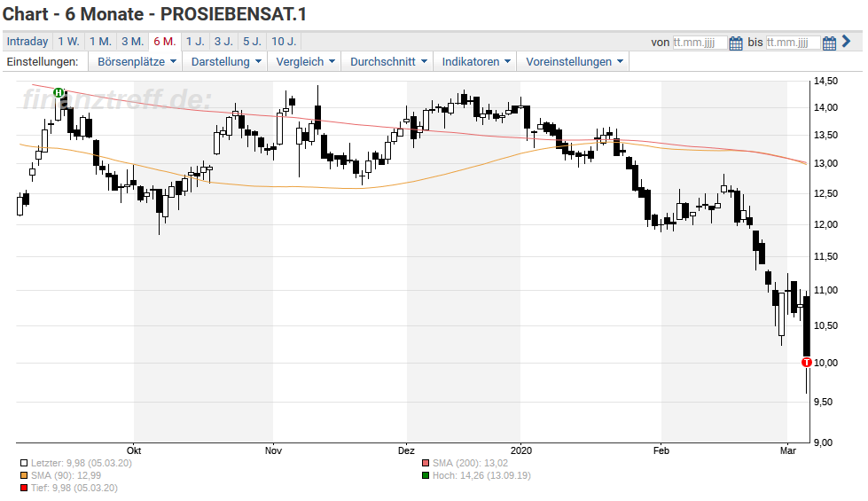Click the green Hoch legend swatch

pos(426,475)
